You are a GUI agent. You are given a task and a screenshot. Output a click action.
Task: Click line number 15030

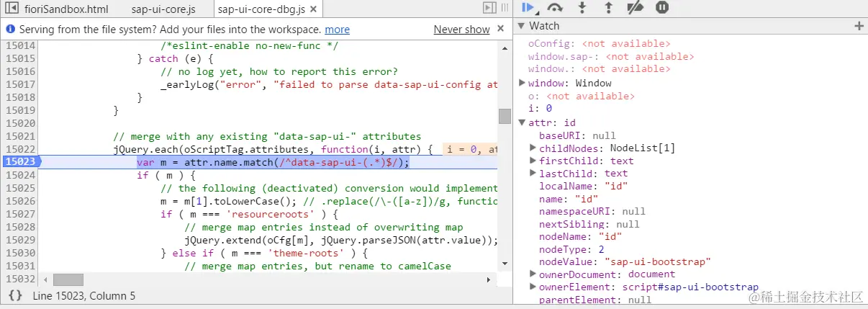click(x=19, y=253)
